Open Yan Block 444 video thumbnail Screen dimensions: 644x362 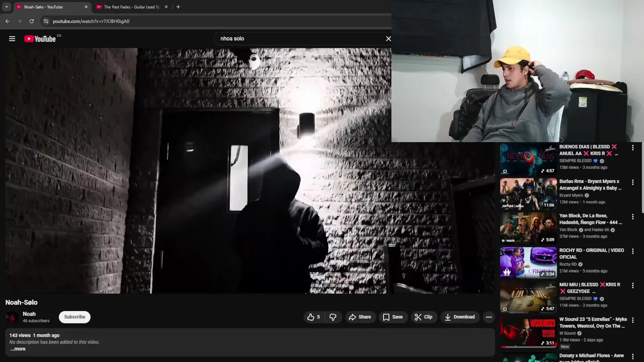click(x=528, y=228)
